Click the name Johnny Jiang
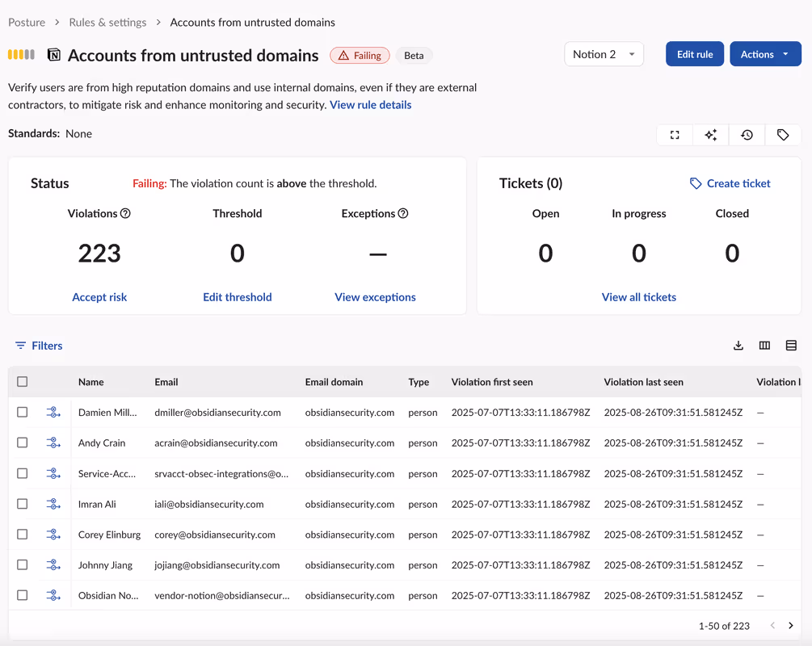The image size is (812, 646). click(105, 565)
